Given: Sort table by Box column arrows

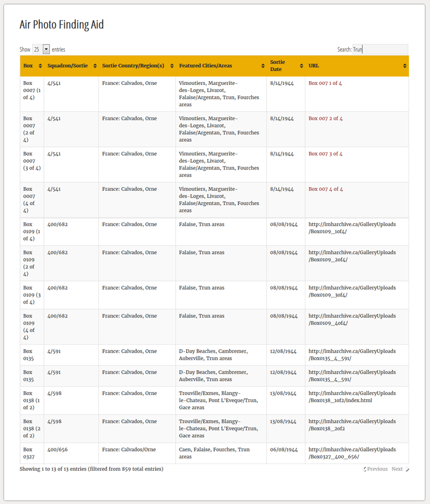Looking at the screenshot, I should click(x=40, y=66).
